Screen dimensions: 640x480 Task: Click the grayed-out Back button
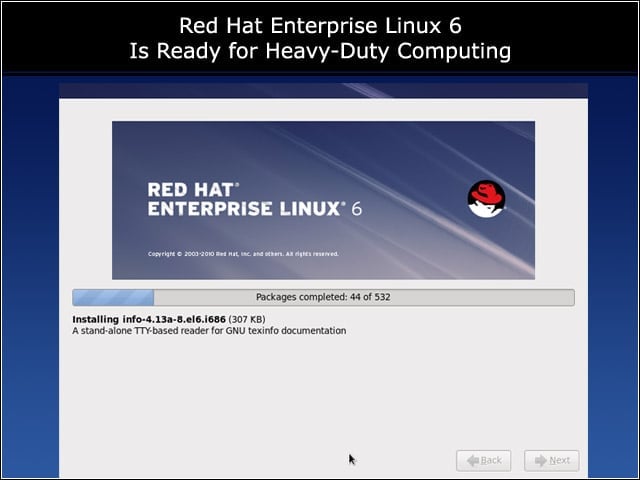click(484, 460)
